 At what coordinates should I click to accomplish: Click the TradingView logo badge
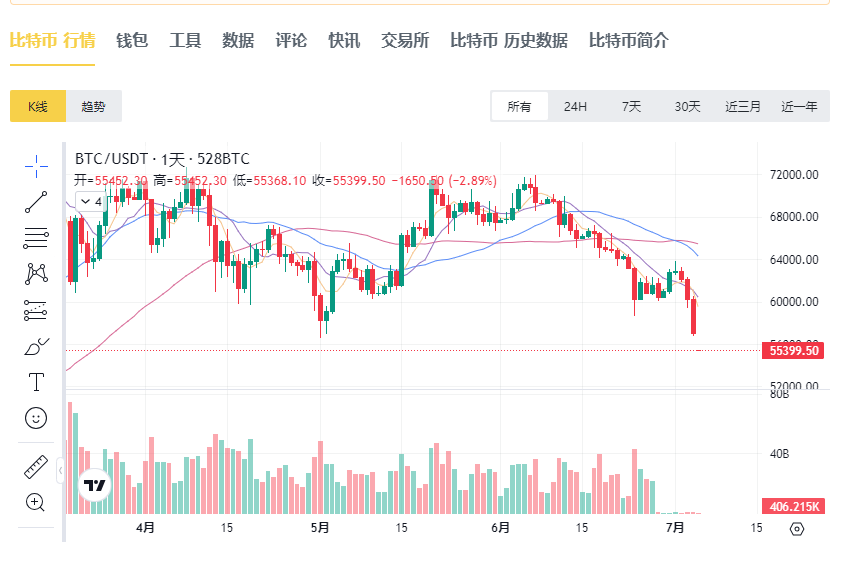pos(95,486)
